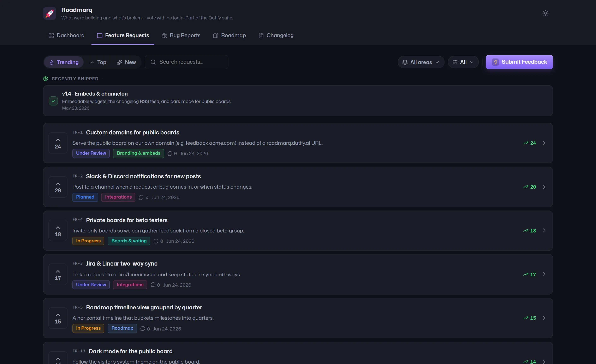The width and height of the screenshot is (596, 364).
Task: Click the Branding & embeds tag
Action: click(139, 153)
